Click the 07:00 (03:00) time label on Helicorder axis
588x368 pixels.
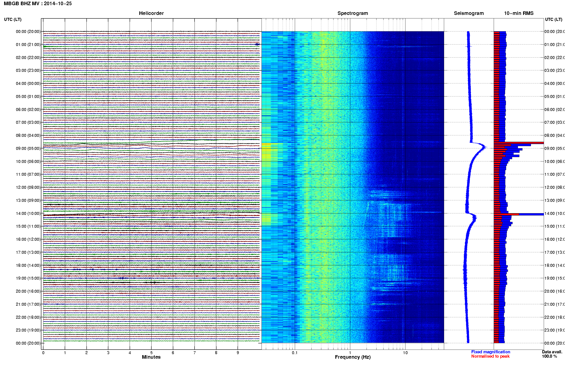[x=28, y=122]
